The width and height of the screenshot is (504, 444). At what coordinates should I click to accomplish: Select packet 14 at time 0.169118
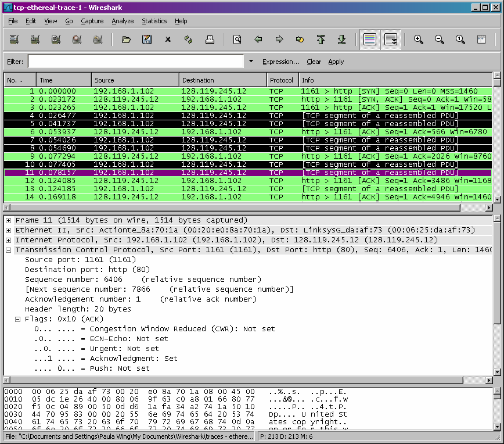[x=248, y=197]
